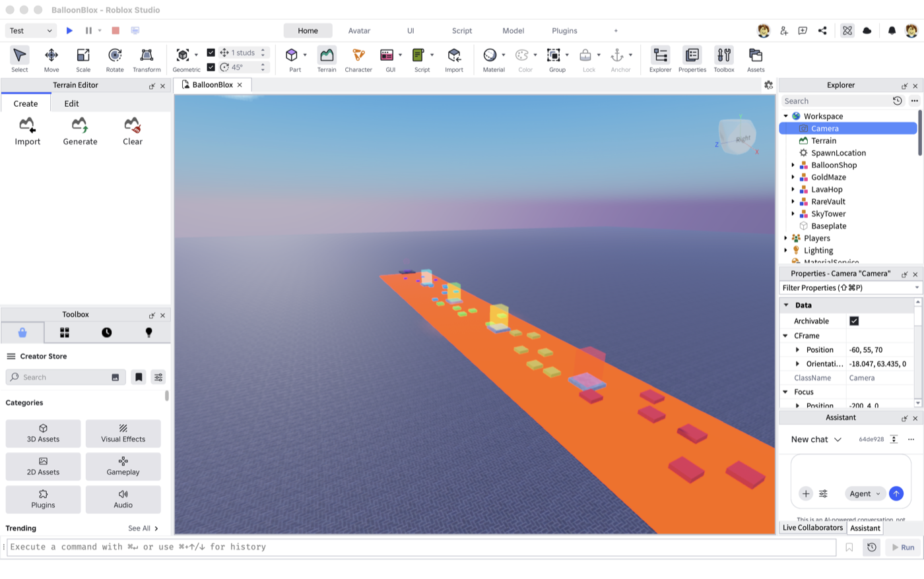The width and height of the screenshot is (924, 579).
Task: Open the Plugins ribbon tab
Action: click(564, 31)
